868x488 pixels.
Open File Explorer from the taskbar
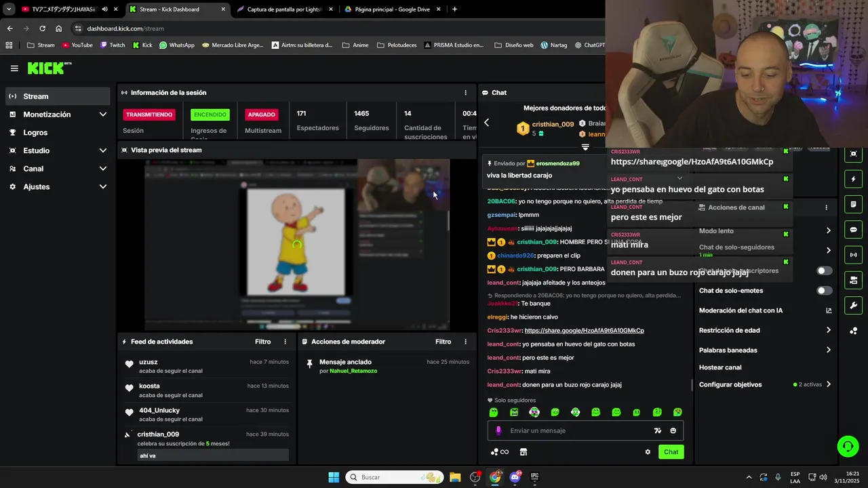pos(455,477)
